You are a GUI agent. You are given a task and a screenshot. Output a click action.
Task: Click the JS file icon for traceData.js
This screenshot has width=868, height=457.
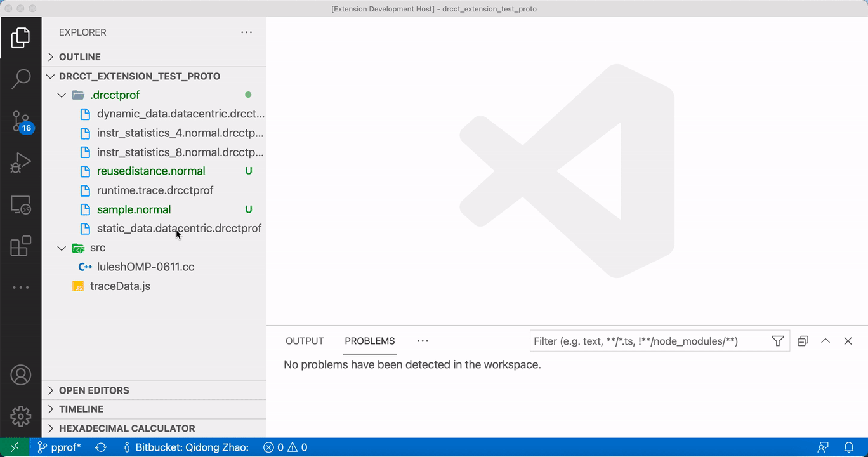[79, 287]
